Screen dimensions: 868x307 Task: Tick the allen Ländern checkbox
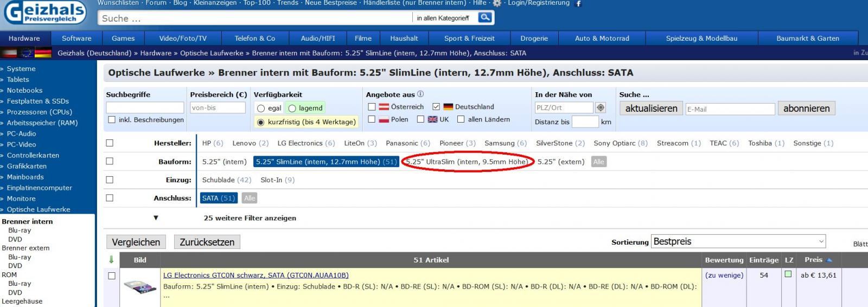pyautogui.click(x=461, y=119)
